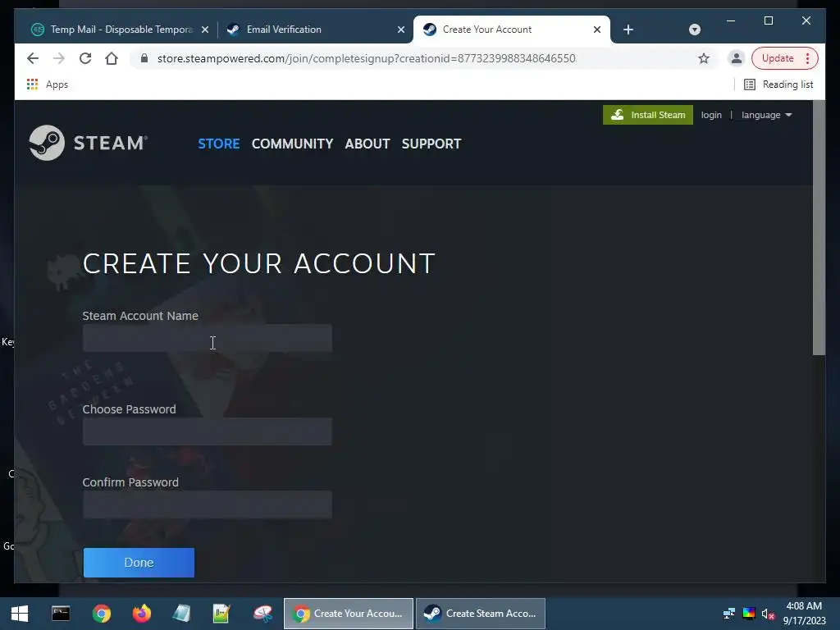Click the login link

coord(711,115)
